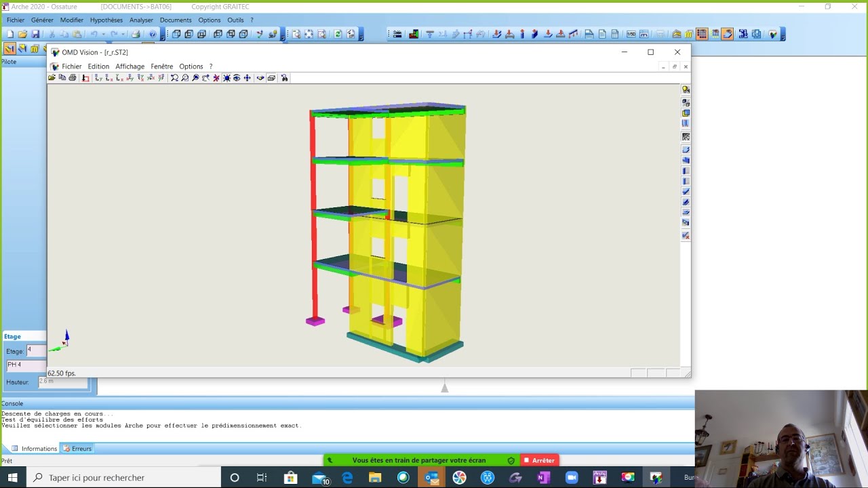Click the zoom extents icon in Arche toolbar
The width and height of the screenshot is (868, 488).
click(309, 34)
